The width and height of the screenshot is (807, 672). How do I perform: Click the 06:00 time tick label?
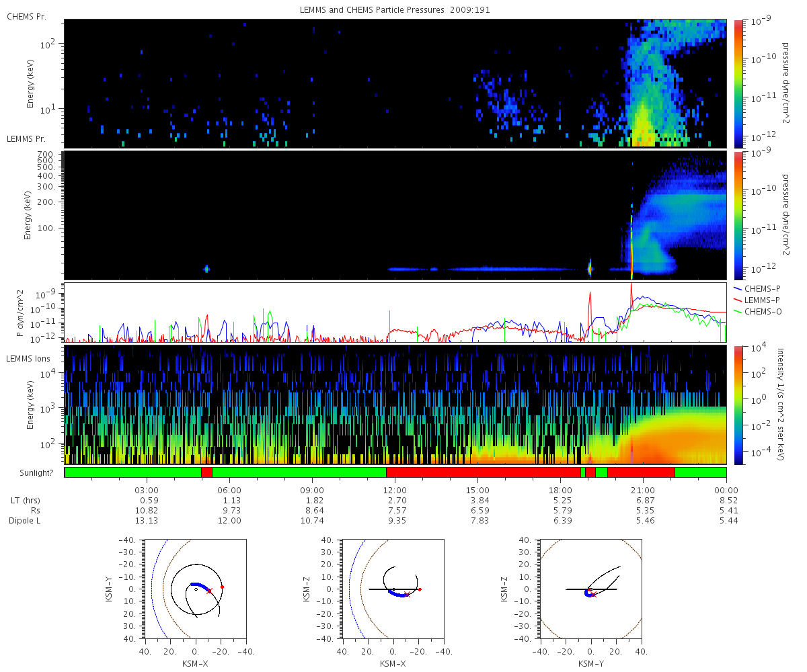click(229, 490)
